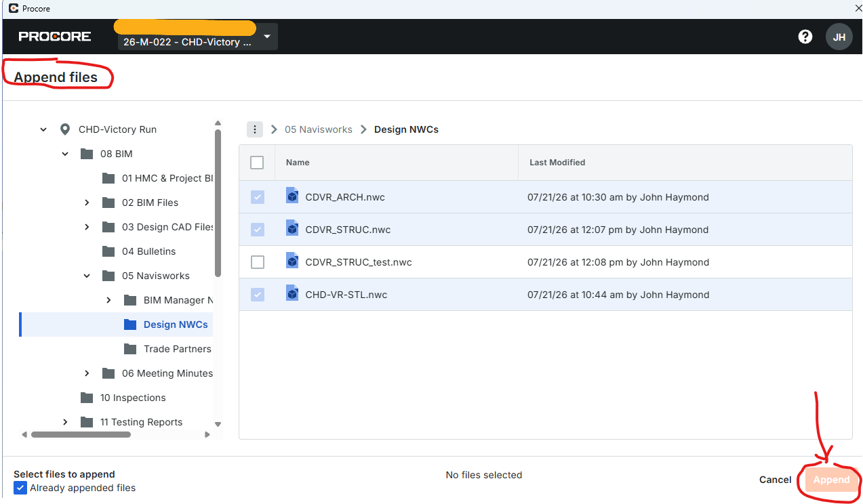863x504 pixels.
Task: Click the 01 HMC & Project BI folder icon
Action: 108,178
